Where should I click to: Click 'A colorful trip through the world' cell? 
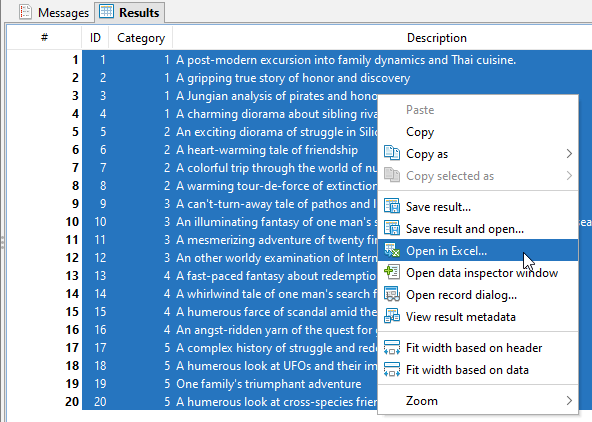click(276, 168)
